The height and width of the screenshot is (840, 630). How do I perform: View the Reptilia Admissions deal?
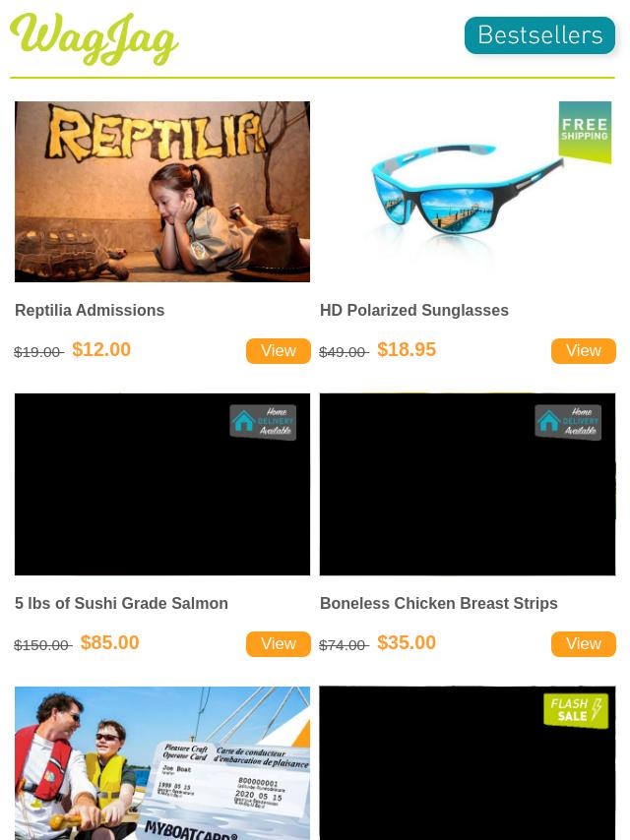(x=279, y=351)
